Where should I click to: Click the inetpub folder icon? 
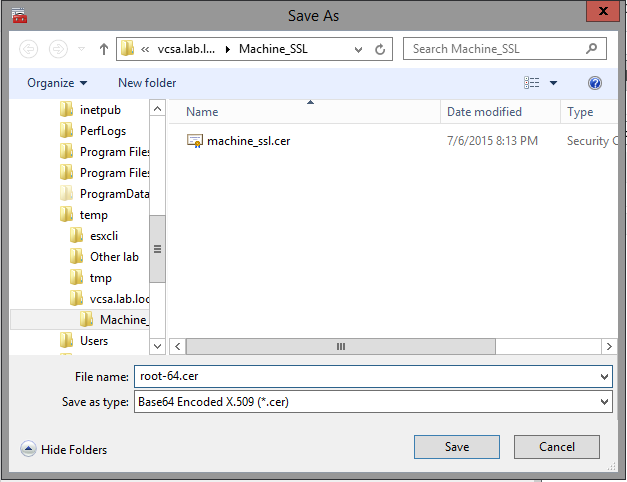tap(66, 109)
